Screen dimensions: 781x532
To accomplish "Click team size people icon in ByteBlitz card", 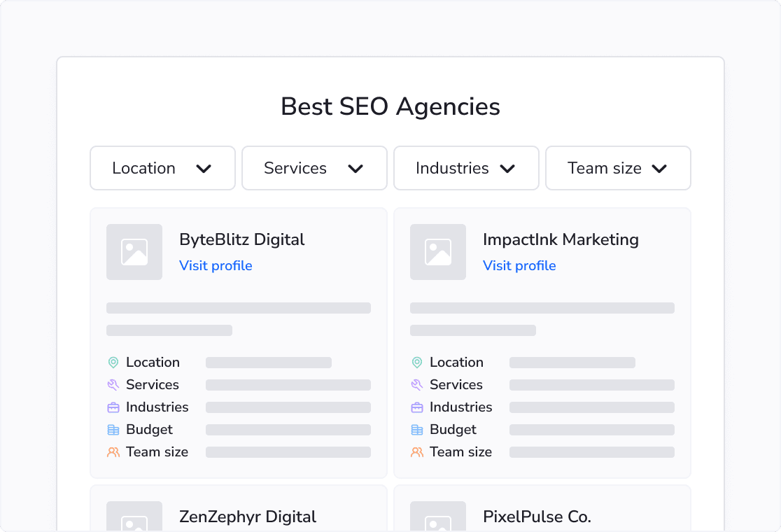I will pos(113,452).
